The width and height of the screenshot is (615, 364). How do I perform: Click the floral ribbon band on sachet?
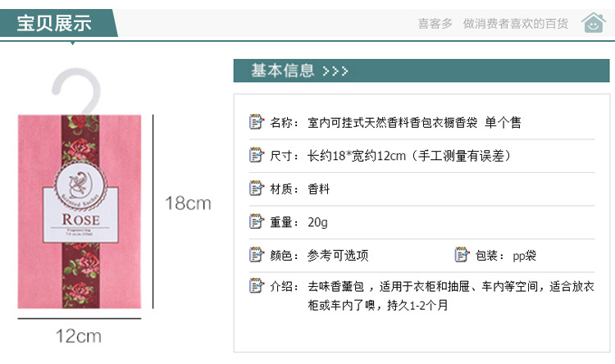pos(82,279)
